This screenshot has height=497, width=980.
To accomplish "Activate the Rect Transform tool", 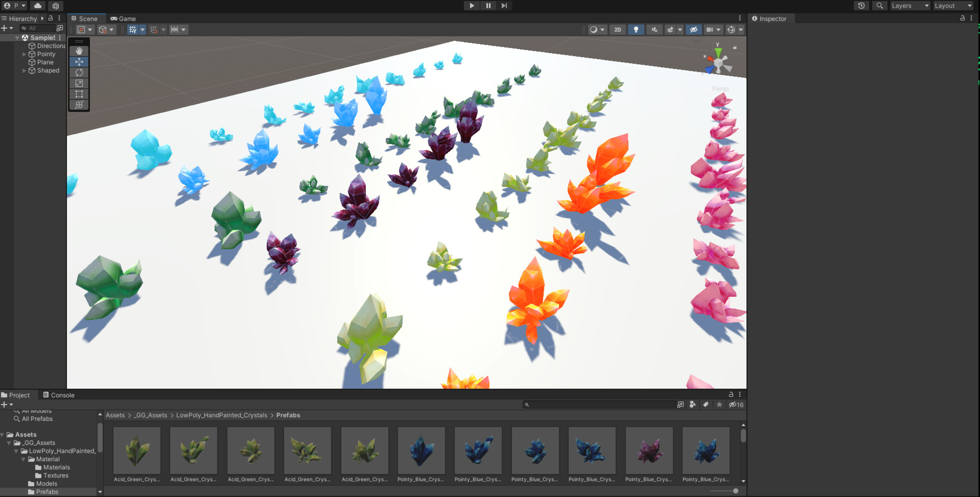I will click(79, 94).
